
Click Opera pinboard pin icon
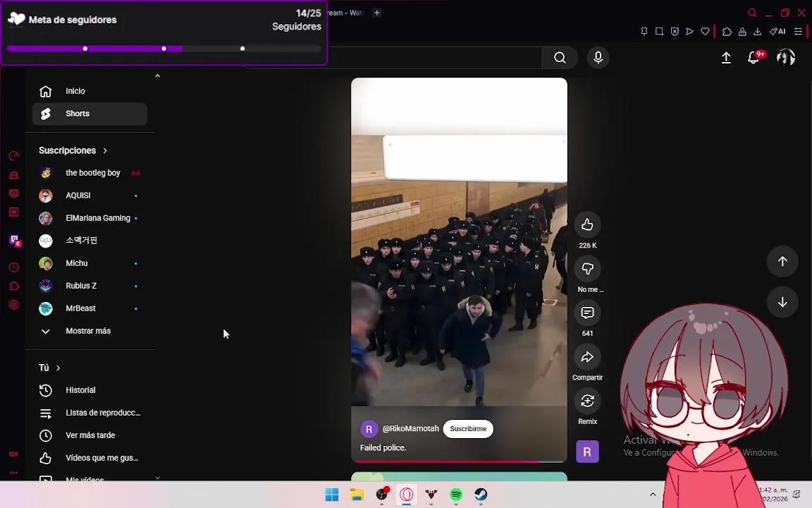click(644, 32)
